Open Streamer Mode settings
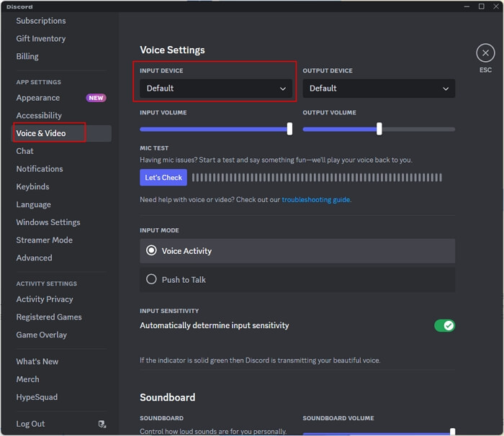 [x=45, y=240]
